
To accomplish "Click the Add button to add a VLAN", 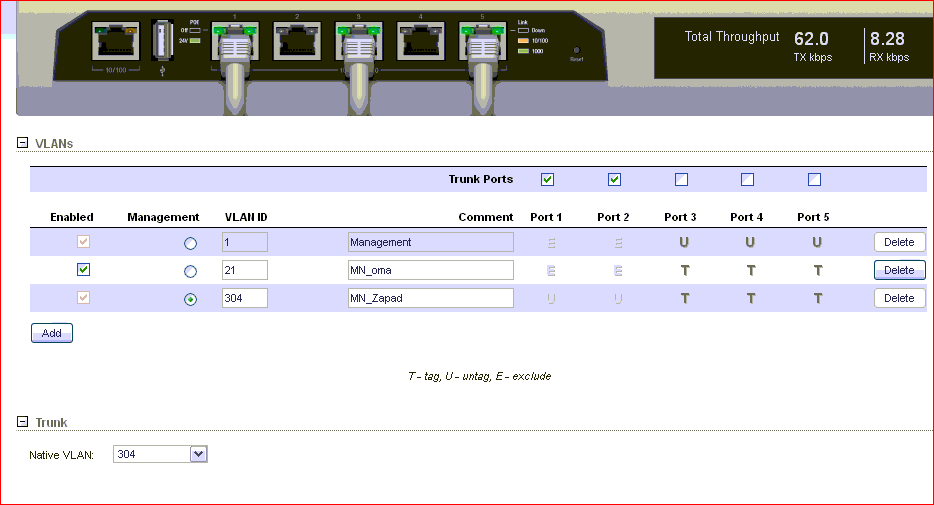I will coord(51,333).
